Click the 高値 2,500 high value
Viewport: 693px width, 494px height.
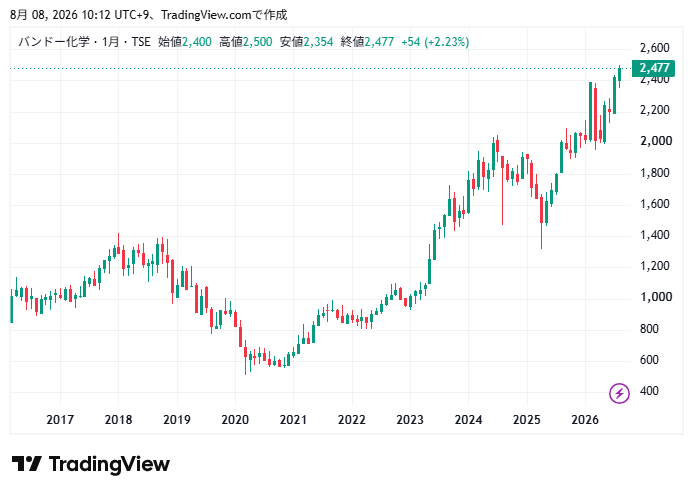246,42
